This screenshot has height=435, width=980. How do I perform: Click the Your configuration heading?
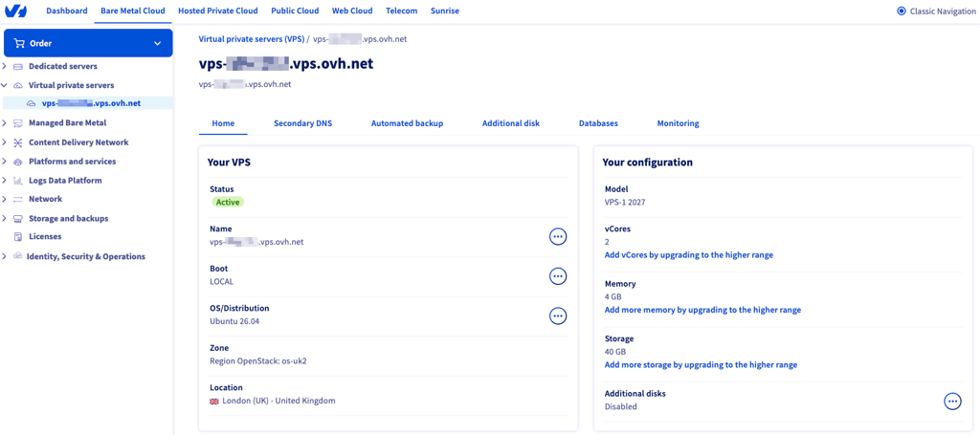648,163
